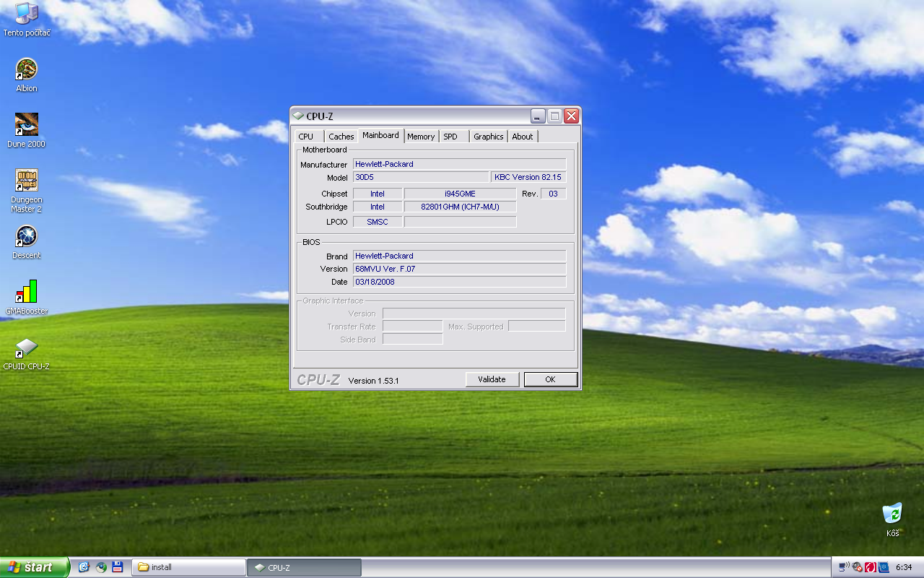Screen dimensions: 924x578
Task: Click the CPU-Z taskbar button
Action: coord(304,567)
